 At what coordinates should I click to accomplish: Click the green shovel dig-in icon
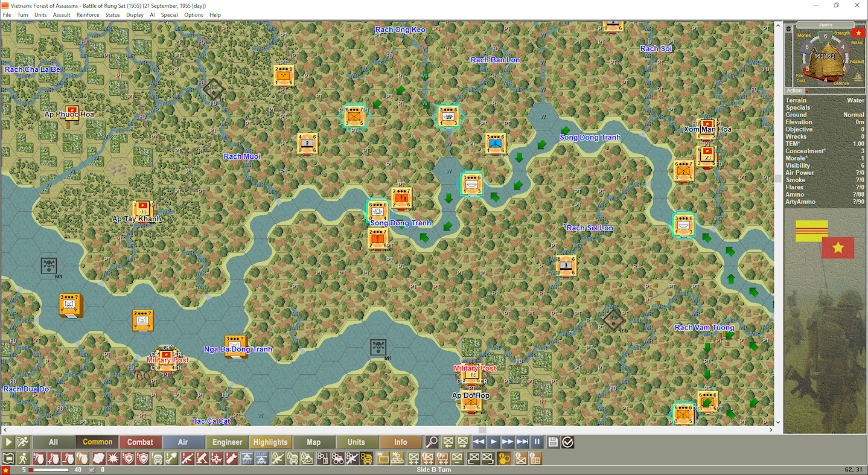tap(173, 459)
